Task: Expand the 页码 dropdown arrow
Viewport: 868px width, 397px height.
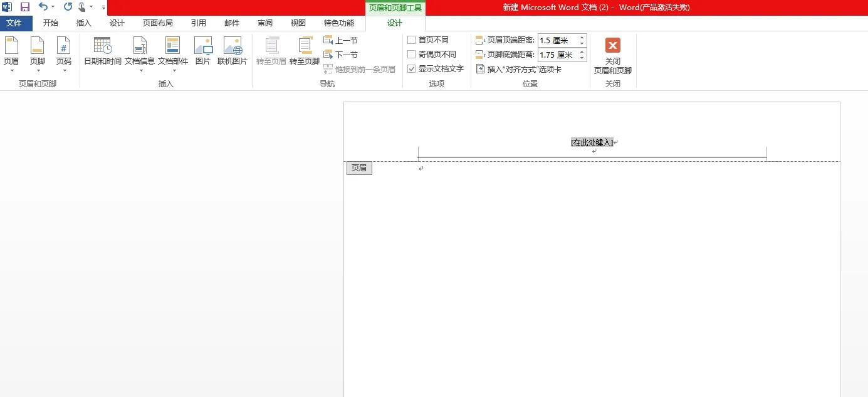Action: [64, 71]
